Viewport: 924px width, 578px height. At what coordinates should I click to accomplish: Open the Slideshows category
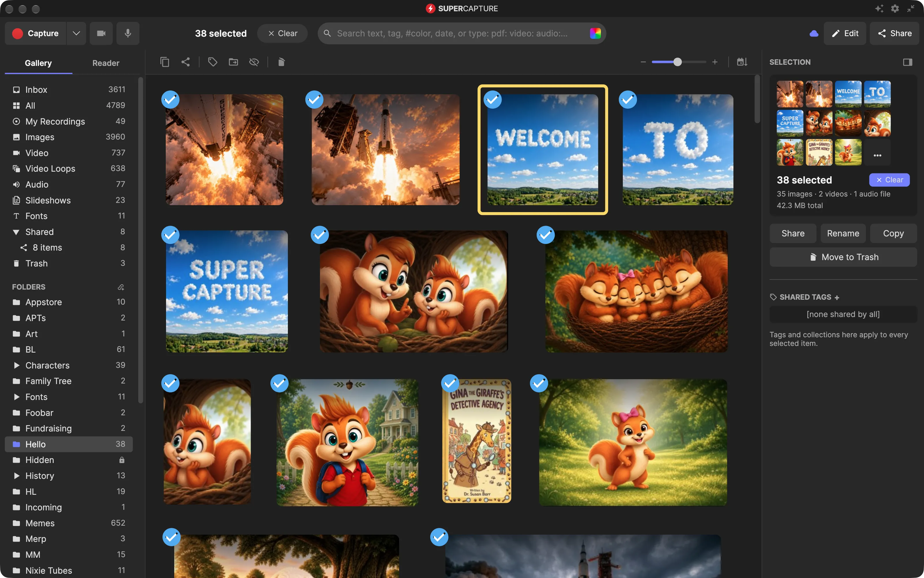click(x=69, y=200)
